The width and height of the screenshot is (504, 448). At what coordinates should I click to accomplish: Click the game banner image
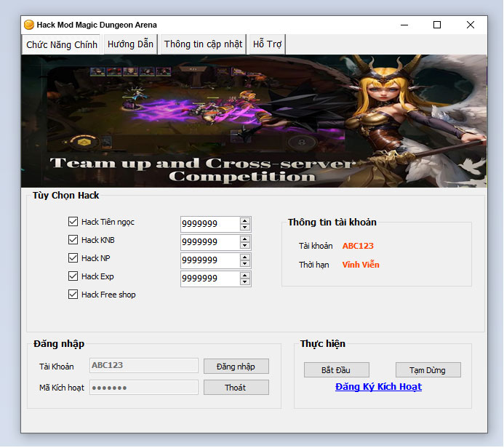[x=254, y=121]
